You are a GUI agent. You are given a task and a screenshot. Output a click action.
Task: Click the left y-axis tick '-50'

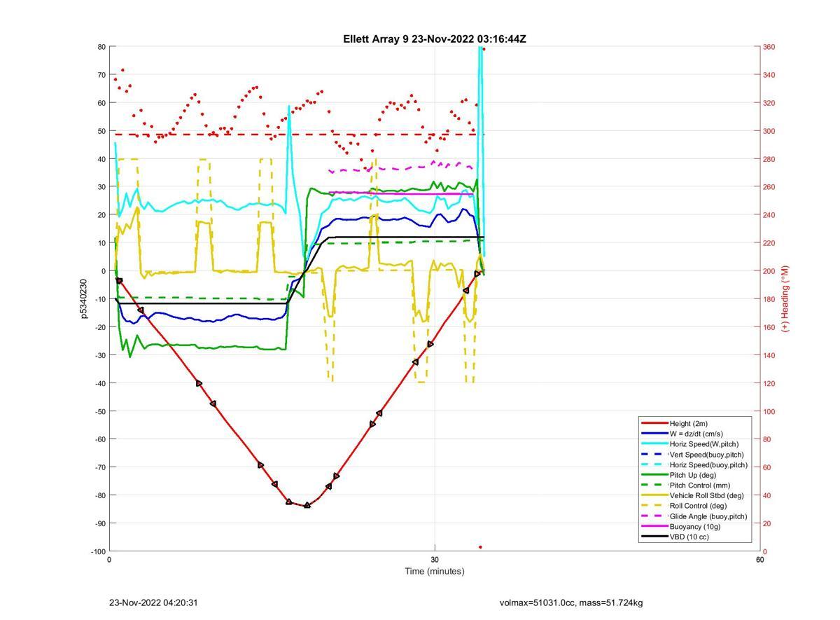[100, 411]
